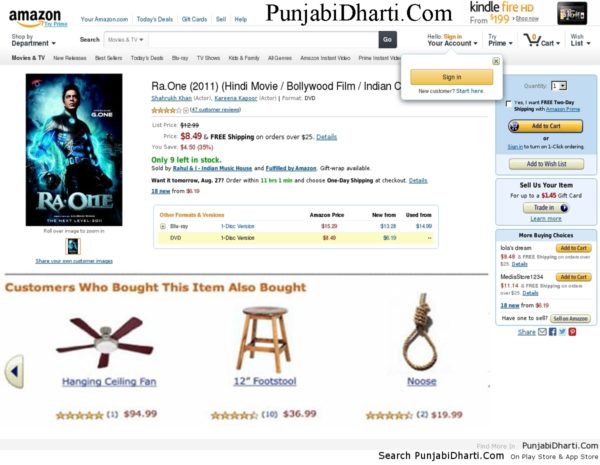The height and width of the screenshot is (465, 600).
Task: Open Trade in help question icon
Action: pyautogui.click(x=564, y=208)
